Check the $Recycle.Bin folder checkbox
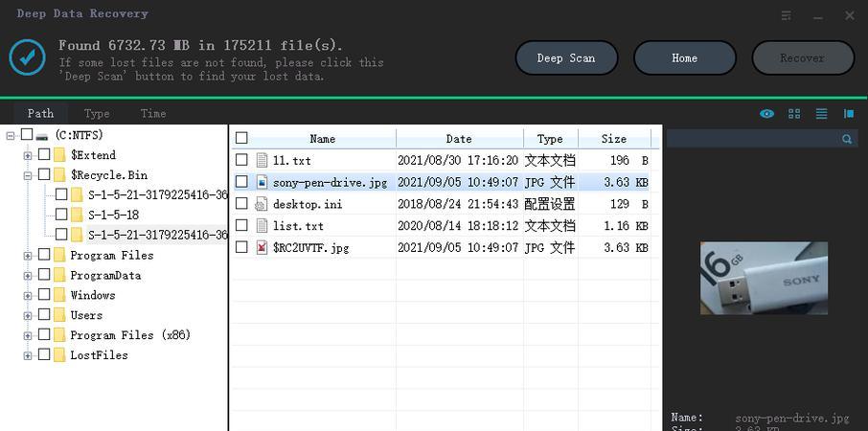Screen dimensions: 868x431 pos(44,175)
